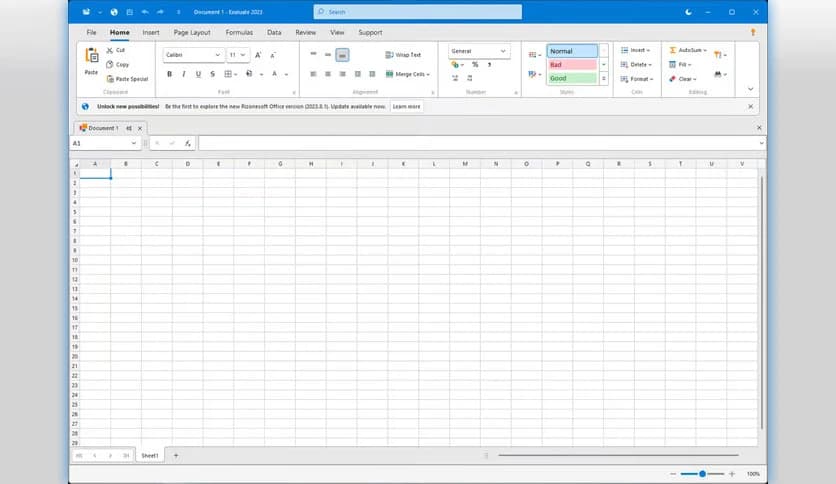The image size is (836, 484).
Task: Click the Search box in the title bar
Action: point(417,12)
